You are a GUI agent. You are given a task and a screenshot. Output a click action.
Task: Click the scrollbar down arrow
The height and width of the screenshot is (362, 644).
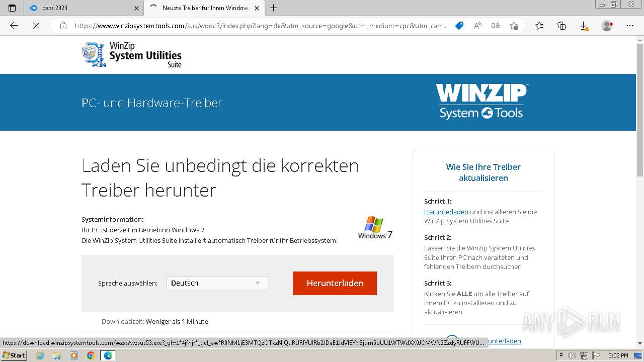639,344
